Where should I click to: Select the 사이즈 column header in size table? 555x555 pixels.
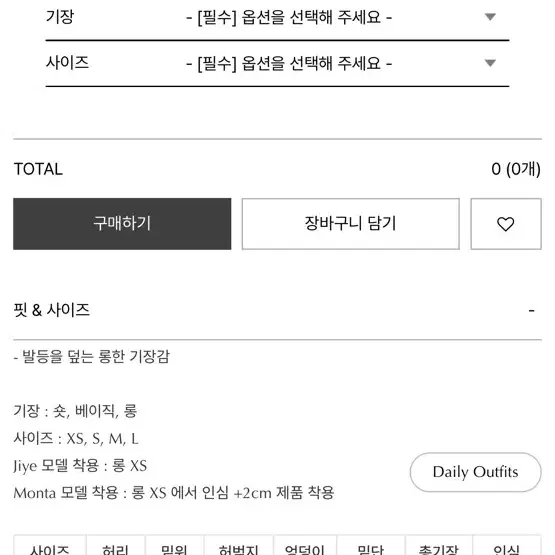50,548
